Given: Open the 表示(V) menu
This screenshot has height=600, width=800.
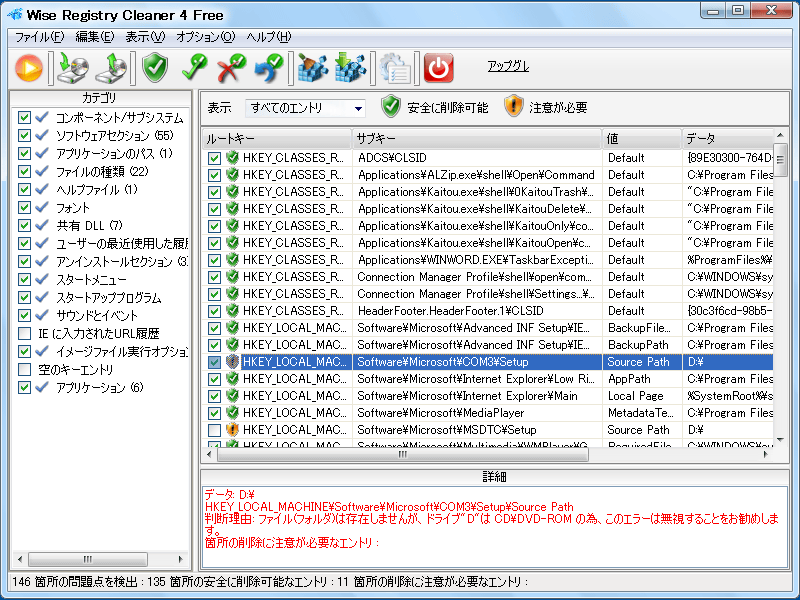Looking at the screenshot, I should tap(145, 37).
